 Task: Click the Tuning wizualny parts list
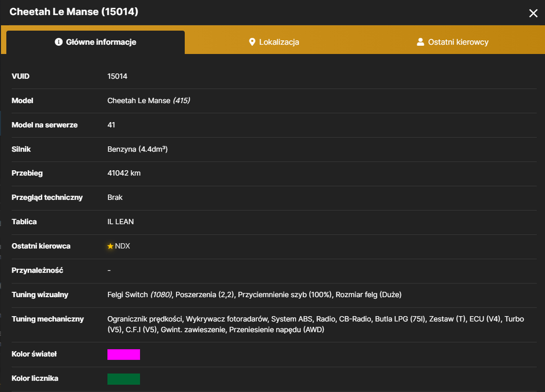pos(254,294)
